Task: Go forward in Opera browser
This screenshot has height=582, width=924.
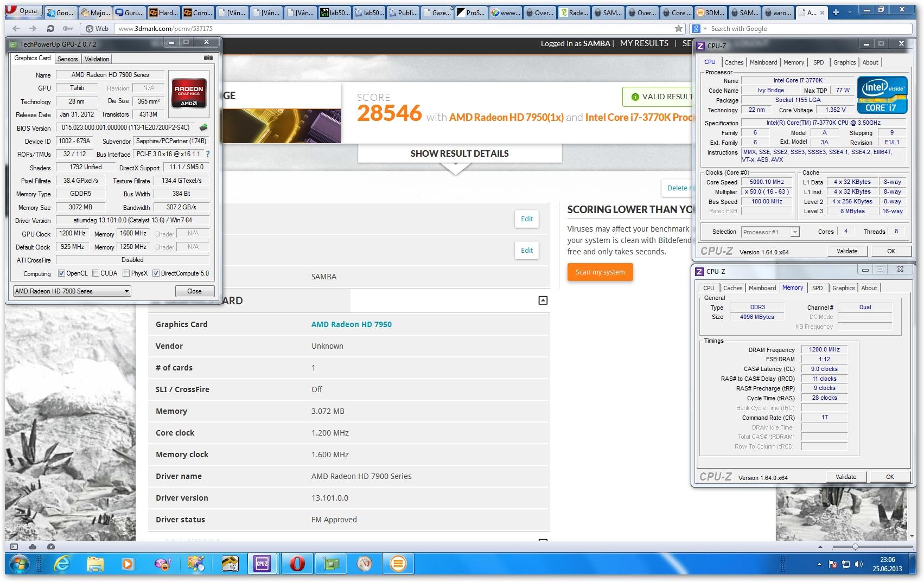Action: click(x=33, y=29)
